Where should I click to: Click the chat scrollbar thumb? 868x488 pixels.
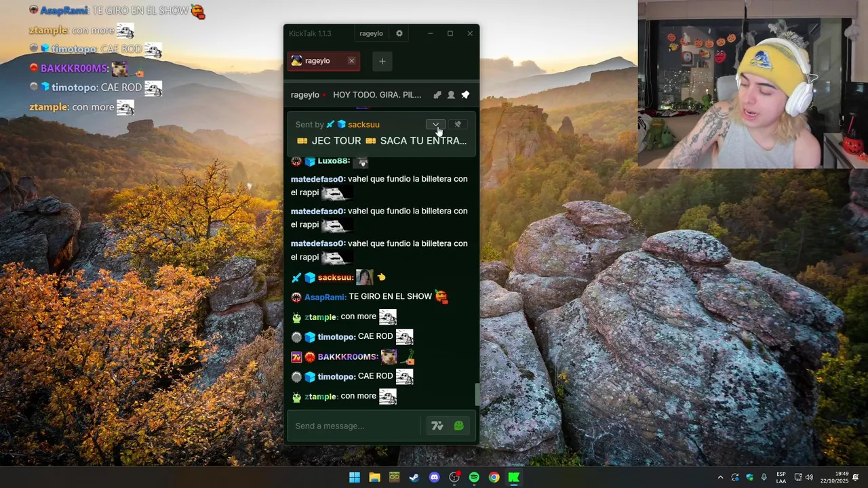coord(477,394)
